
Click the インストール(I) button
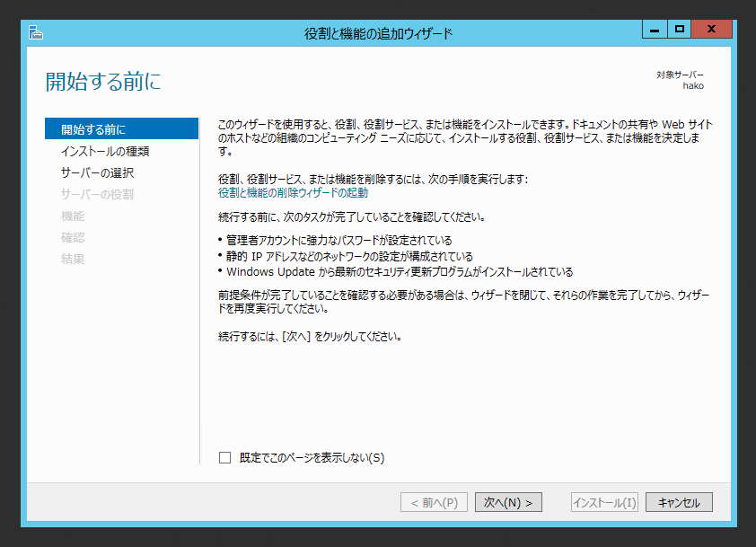click(x=604, y=503)
